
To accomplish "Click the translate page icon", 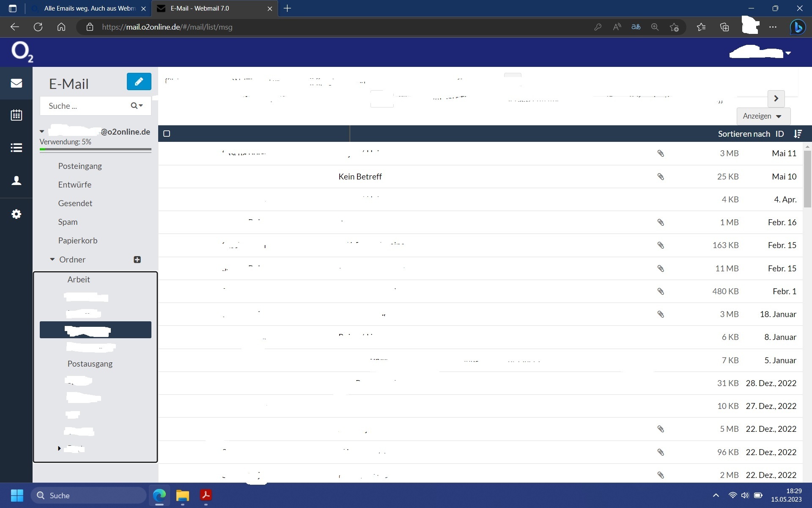I will (636, 27).
